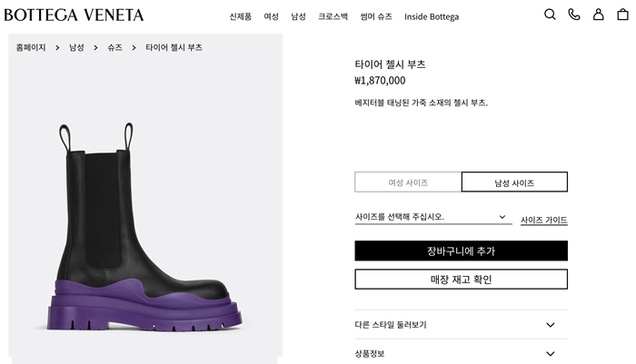This screenshot has width=636, height=364.
Task: Open the 사이즈를 선택해 주십시오 dropdown
Action: tap(432, 218)
